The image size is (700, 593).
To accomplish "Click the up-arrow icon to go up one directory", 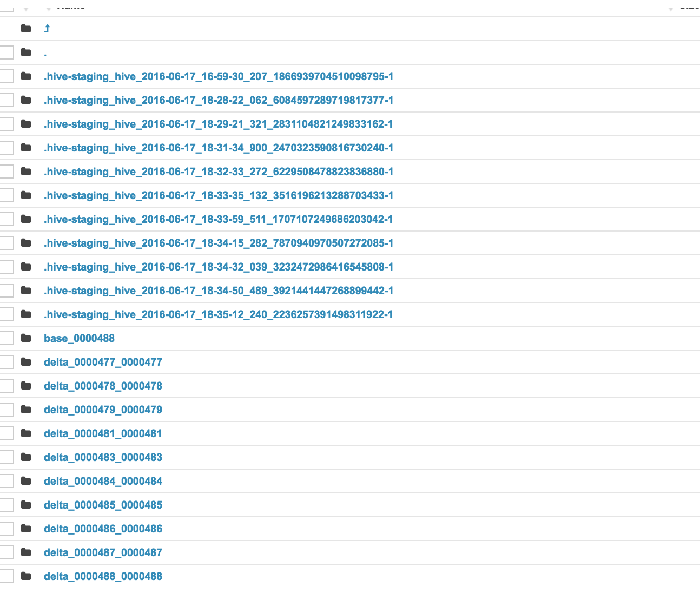I will (47, 28).
